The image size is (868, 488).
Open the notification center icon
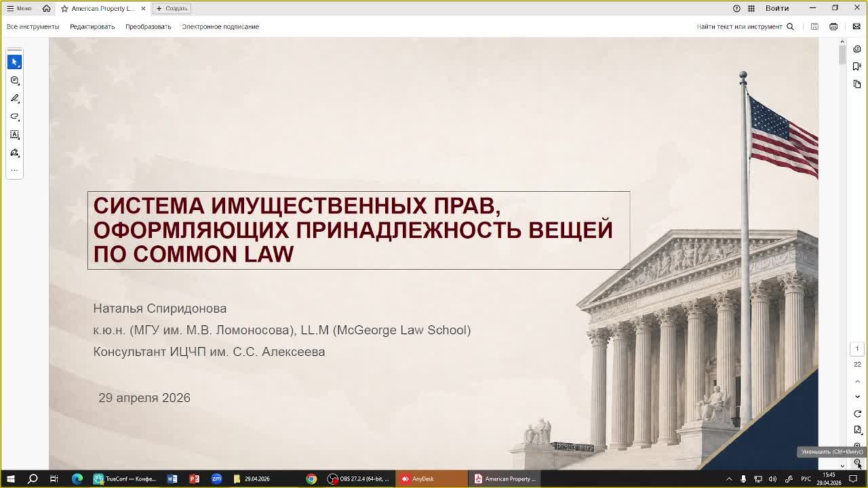pyautogui.click(x=854, y=479)
